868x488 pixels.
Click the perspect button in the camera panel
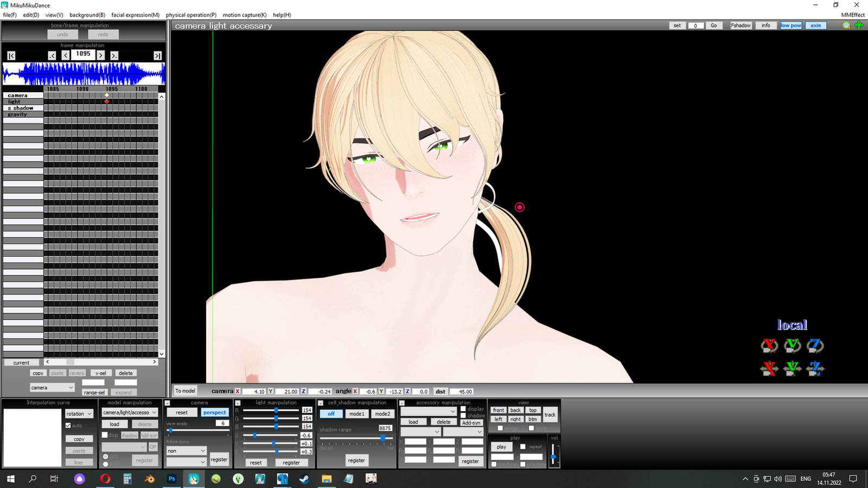pos(215,413)
